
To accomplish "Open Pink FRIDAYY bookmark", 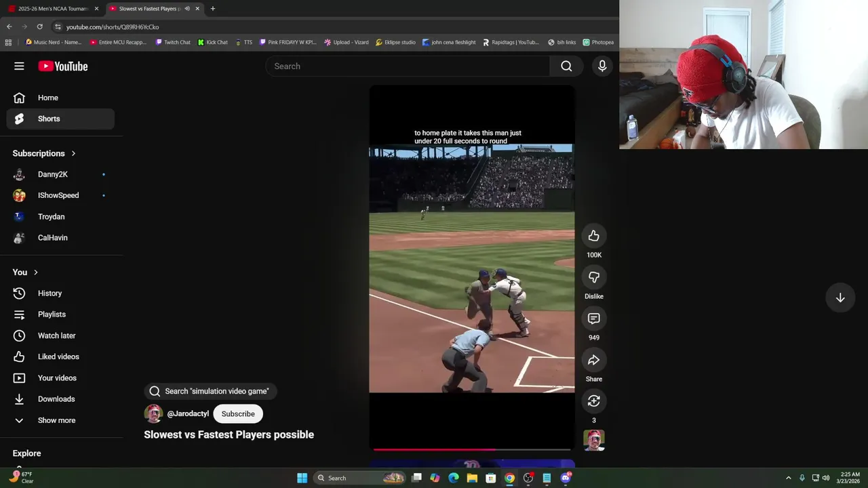I will coord(288,42).
